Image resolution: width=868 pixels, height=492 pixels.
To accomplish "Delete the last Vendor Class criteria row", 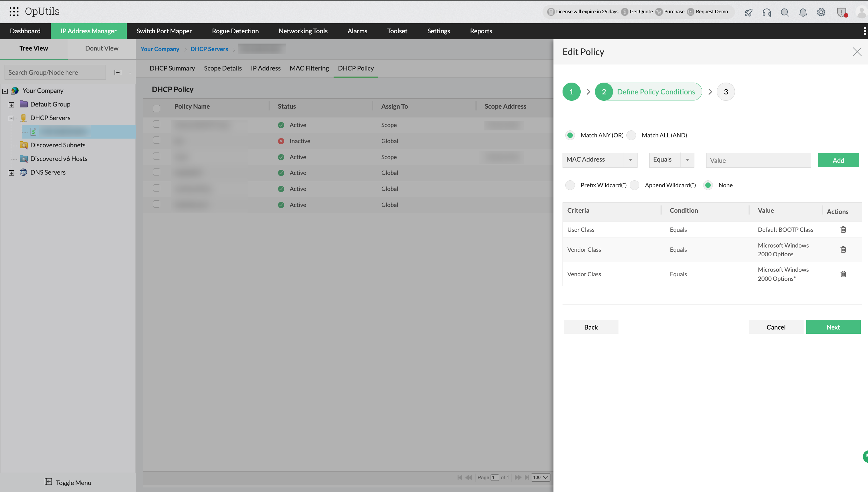I will coord(843,274).
